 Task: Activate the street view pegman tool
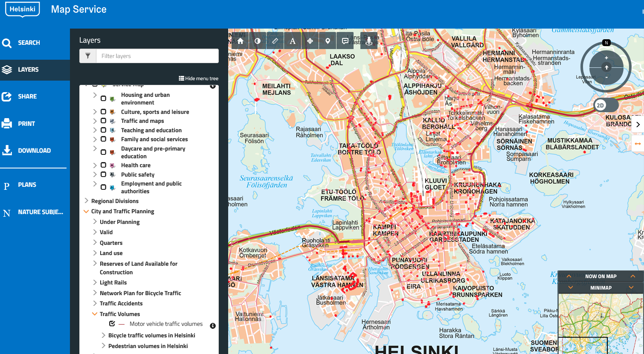[x=368, y=40]
